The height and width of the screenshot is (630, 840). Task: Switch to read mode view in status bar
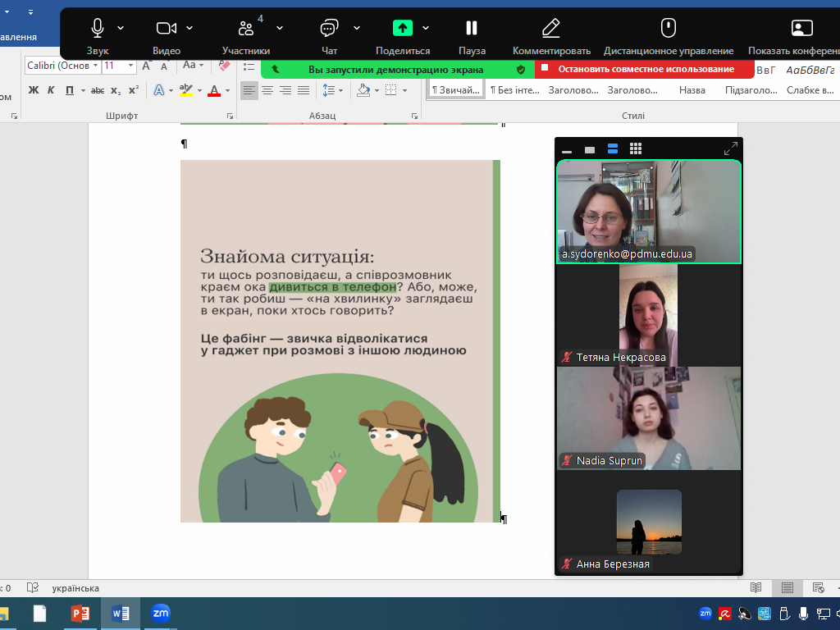(756, 588)
